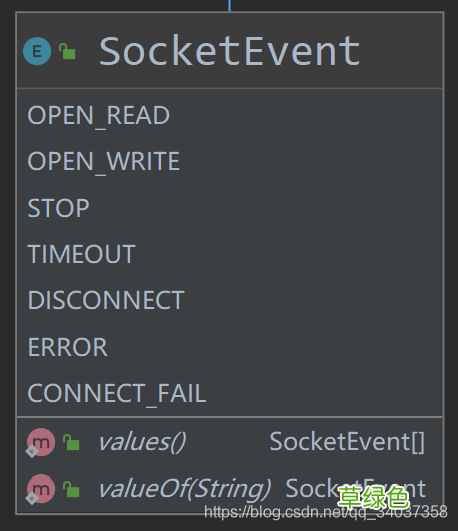Open the blog.csdn.net watermark link
This screenshot has width=458, height=531.
(x=326, y=512)
